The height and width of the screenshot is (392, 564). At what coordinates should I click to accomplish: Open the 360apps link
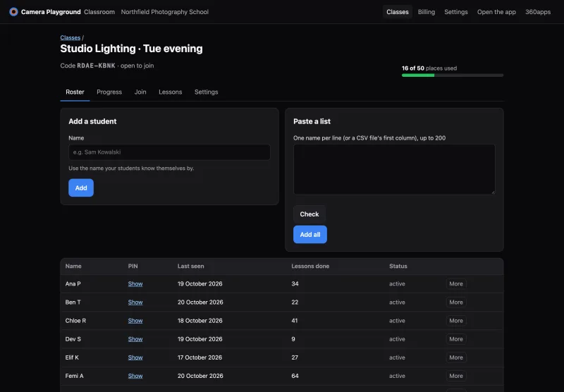(538, 12)
